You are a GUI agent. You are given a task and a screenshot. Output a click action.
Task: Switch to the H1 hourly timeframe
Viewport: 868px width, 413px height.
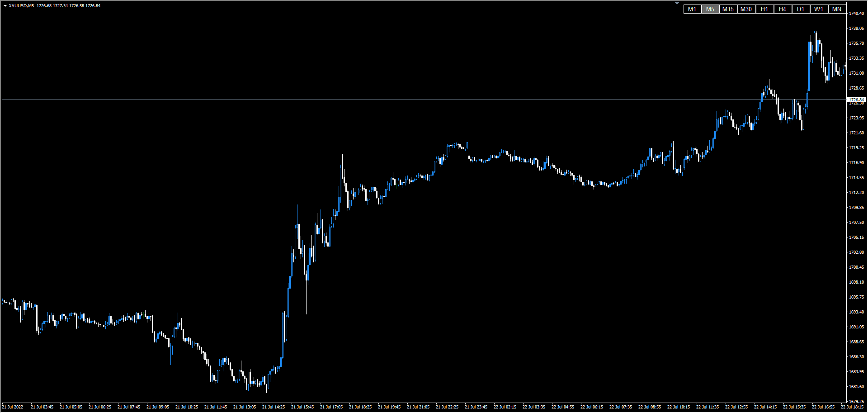pos(764,9)
